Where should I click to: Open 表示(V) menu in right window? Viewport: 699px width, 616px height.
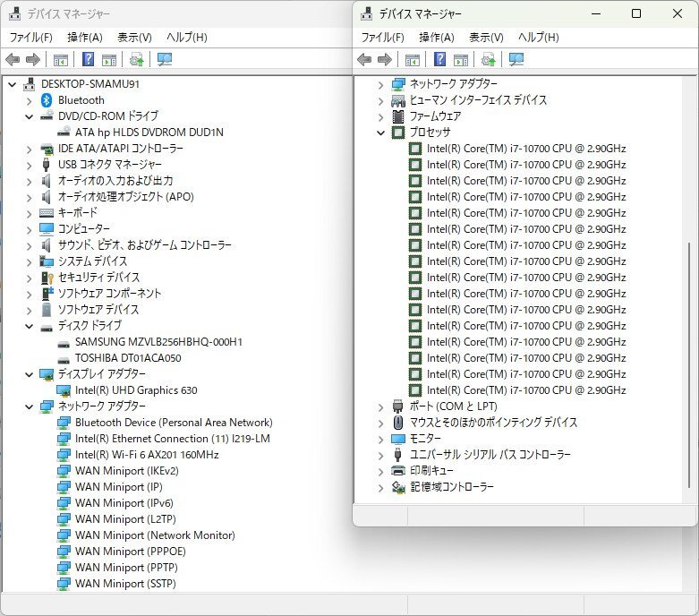(x=486, y=38)
